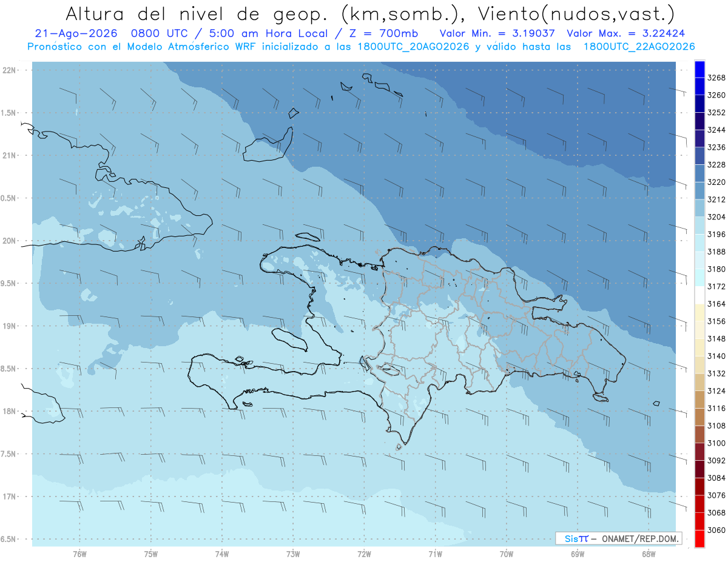This screenshot has width=728, height=562.
Task: Click the colorbar value 3076
Action: click(x=716, y=495)
